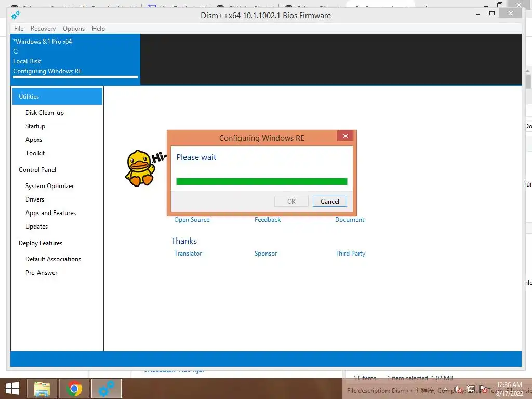
Task: Open the Help menu
Action: [98, 29]
